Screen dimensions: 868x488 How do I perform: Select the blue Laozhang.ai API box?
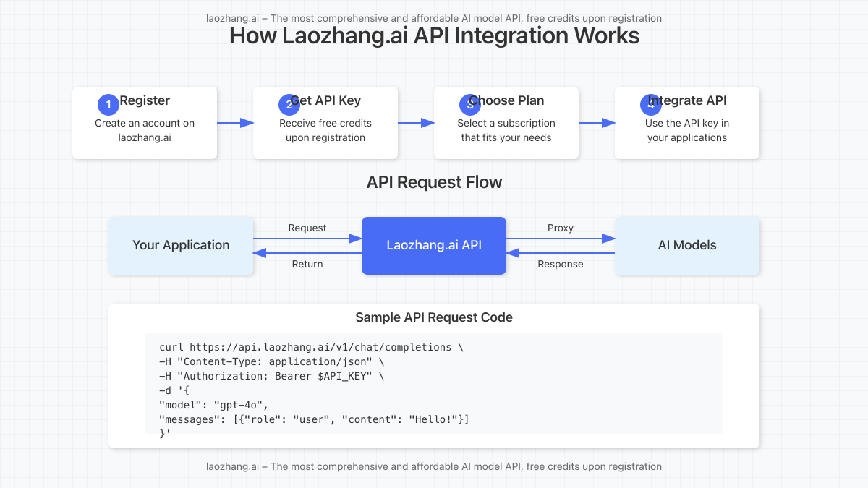434,245
